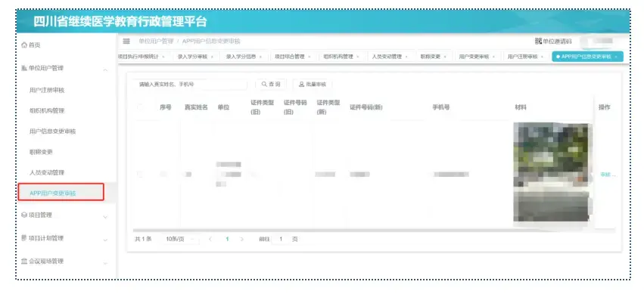Viewport: 644px width, 294px height.
Task: Select 用户注册审核 in the sidebar
Action: (47, 90)
